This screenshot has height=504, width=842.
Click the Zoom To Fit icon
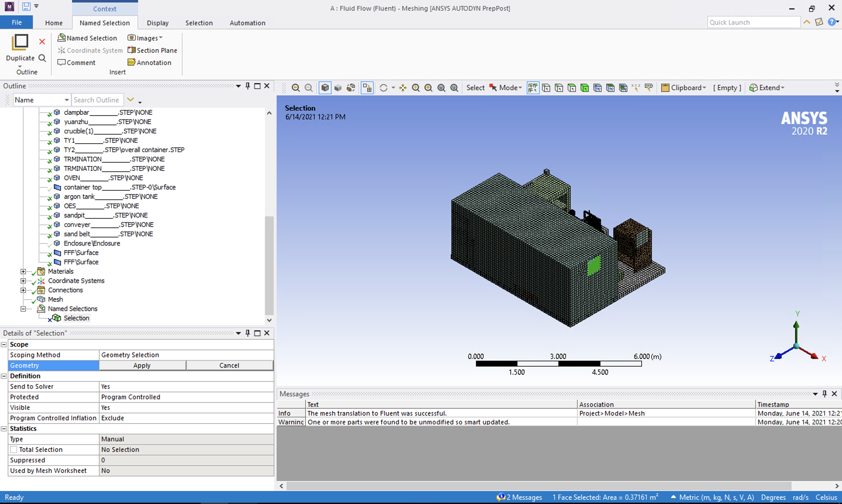coord(441,88)
